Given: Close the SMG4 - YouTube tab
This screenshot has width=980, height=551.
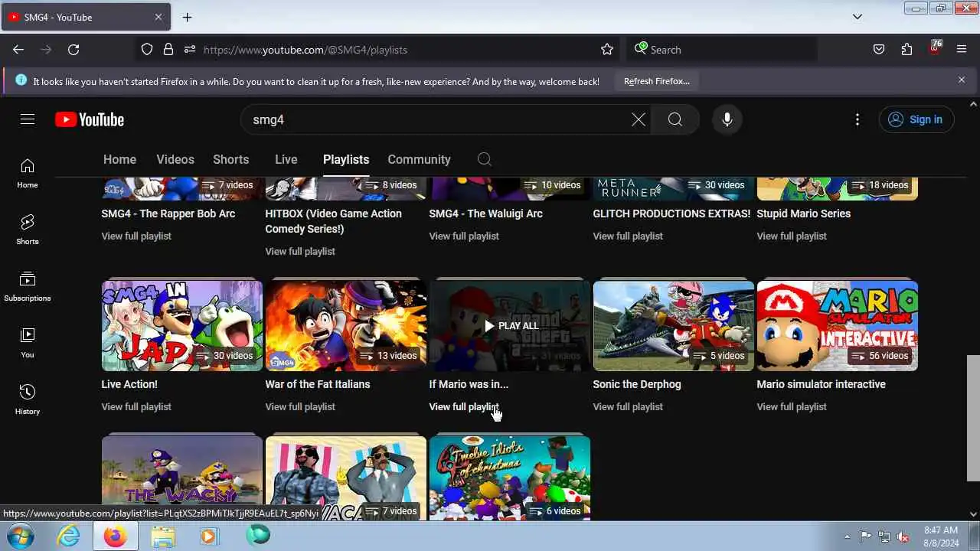Looking at the screenshot, I should (158, 17).
